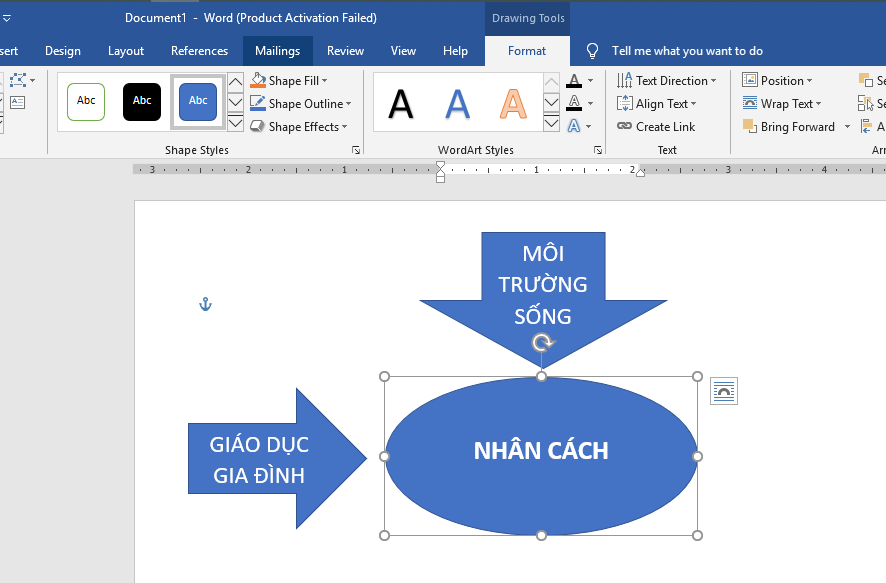886x583 pixels.
Task: Open the Text Direction dropdown
Action: [667, 81]
